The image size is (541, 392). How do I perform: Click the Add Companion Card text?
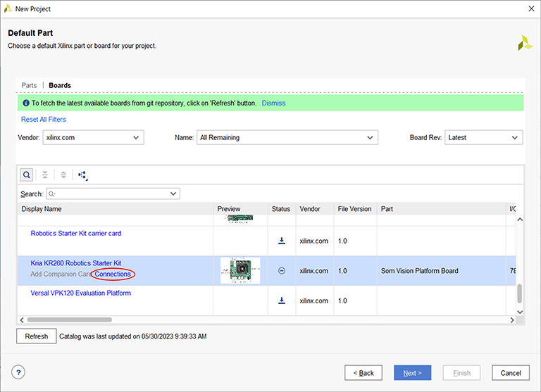[61, 274]
